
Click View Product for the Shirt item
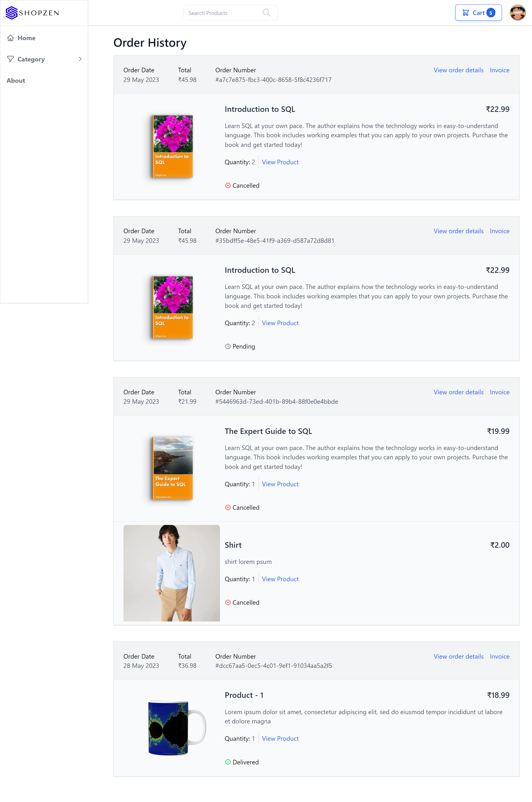click(x=280, y=579)
